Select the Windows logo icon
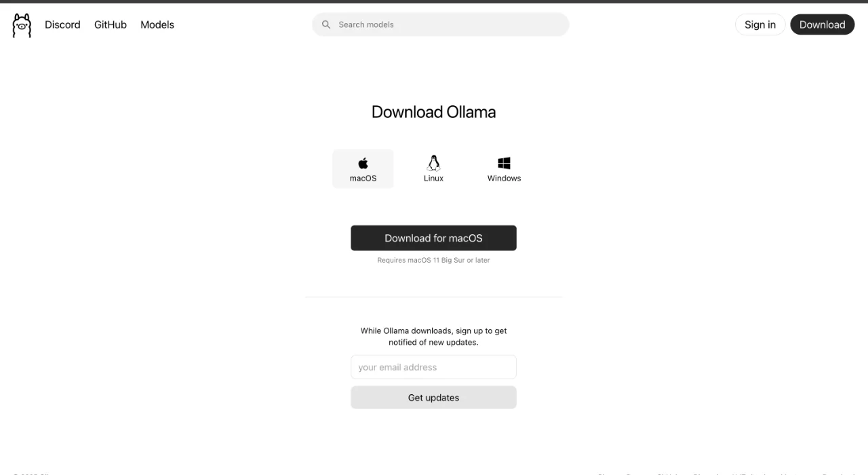 point(504,164)
